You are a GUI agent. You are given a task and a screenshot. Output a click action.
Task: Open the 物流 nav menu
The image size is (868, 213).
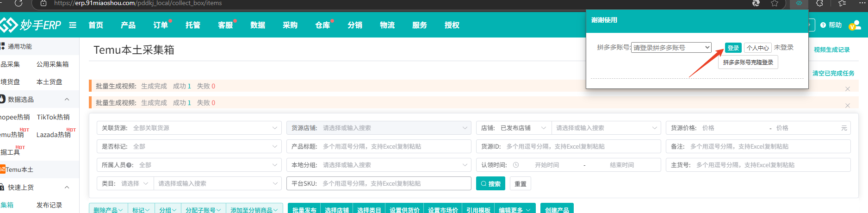point(387,25)
